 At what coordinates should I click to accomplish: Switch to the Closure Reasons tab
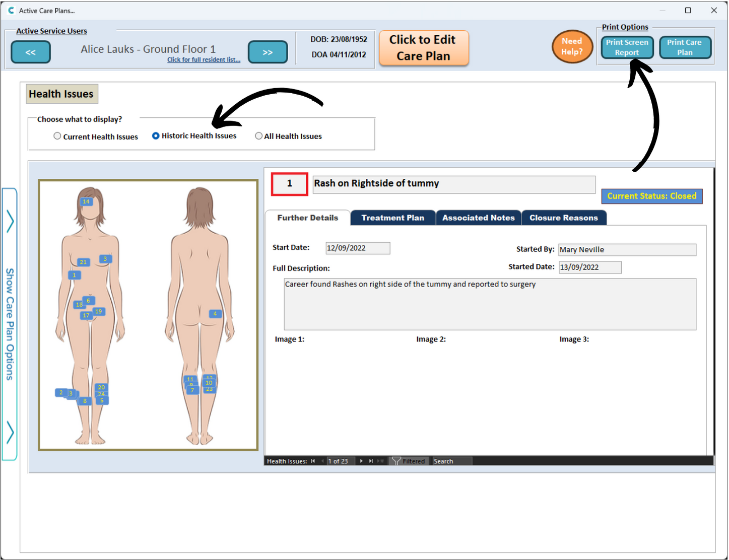click(563, 218)
